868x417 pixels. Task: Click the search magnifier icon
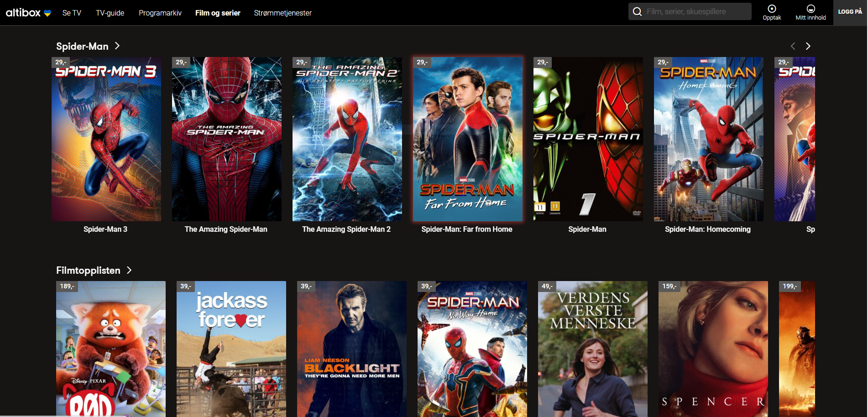coord(637,12)
